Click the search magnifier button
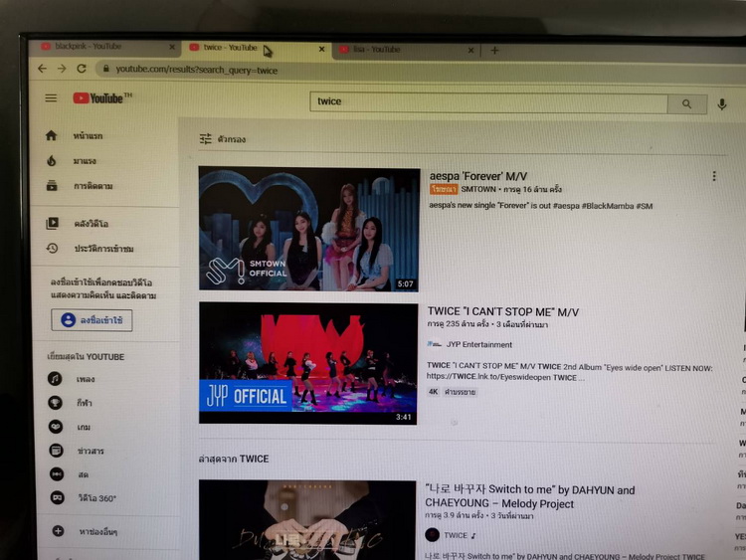Viewport: 746px width, 560px height. [x=686, y=103]
